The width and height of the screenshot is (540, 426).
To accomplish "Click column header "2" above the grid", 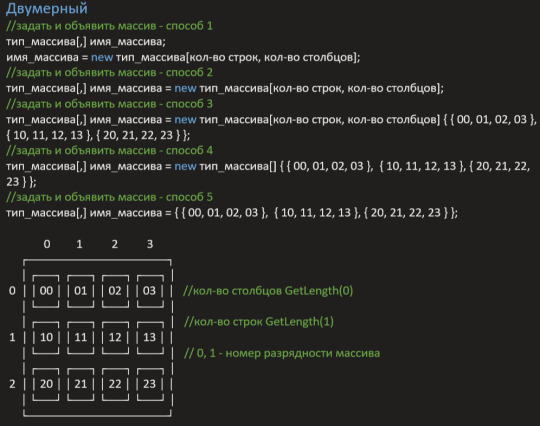I will pyautogui.click(x=115, y=244).
